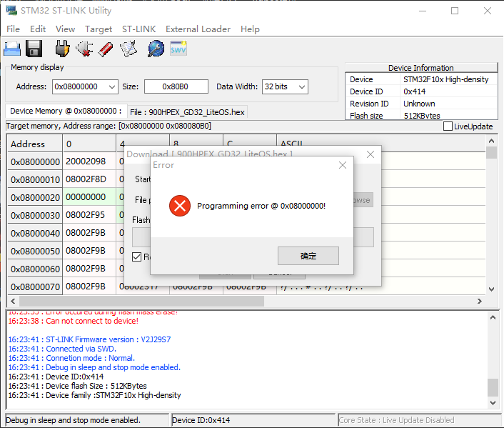Click log line ST-LINK Firmware version V2J29S7
504x428 pixels.
(x=89, y=339)
